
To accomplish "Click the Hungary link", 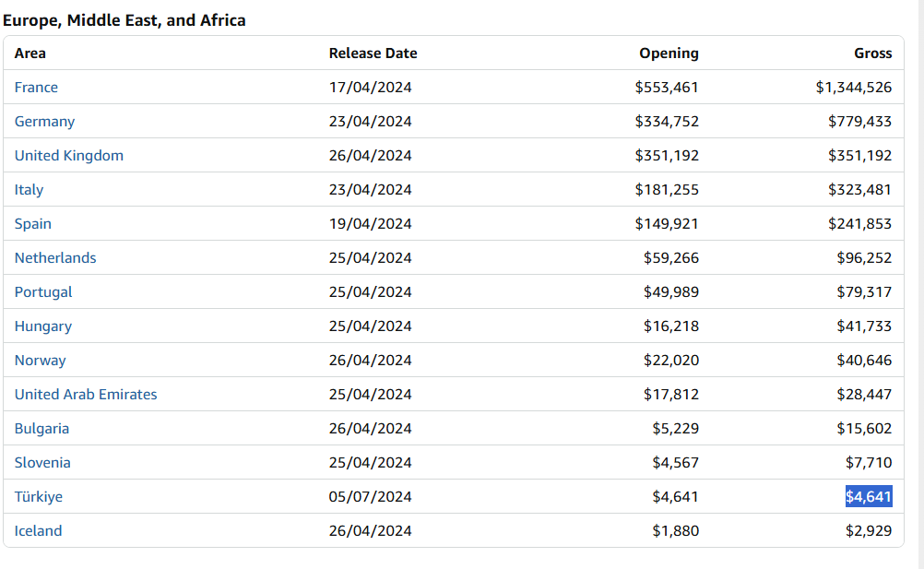I will pyautogui.click(x=42, y=326).
